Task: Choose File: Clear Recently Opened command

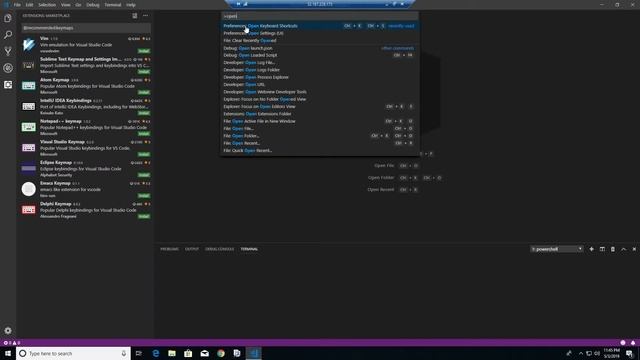Action: tap(320, 40)
